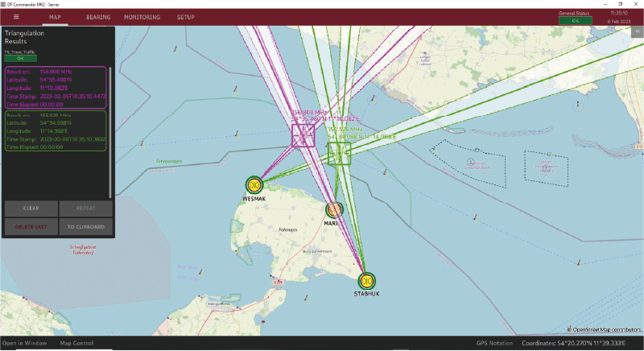Click the TX_Trave_Traffic OK status indicator

pyautogui.click(x=20, y=58)
